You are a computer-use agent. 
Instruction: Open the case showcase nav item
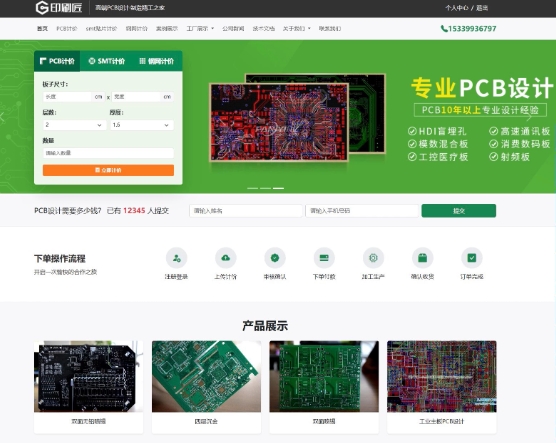[x=167, y=29]
